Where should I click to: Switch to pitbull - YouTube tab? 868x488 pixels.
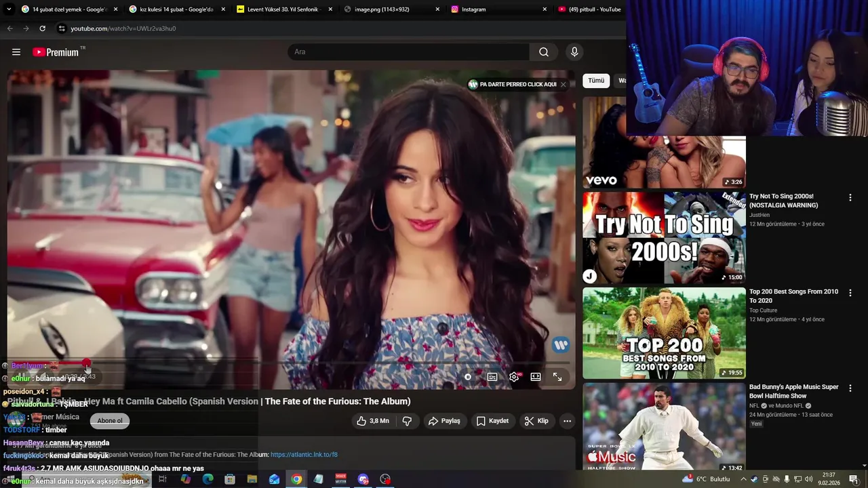(x=589, y=9)
